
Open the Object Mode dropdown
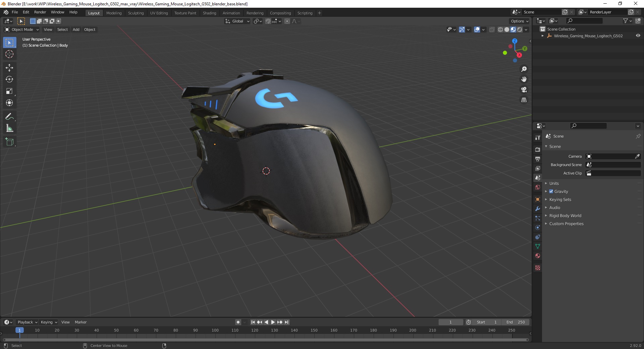click(x=22, y=30)
